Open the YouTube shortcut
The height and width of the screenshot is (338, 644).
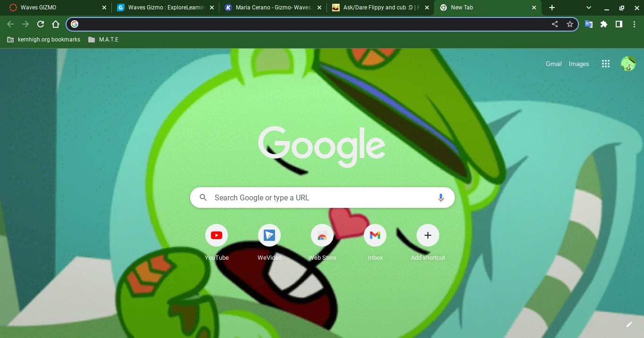(x=217, y=235)
